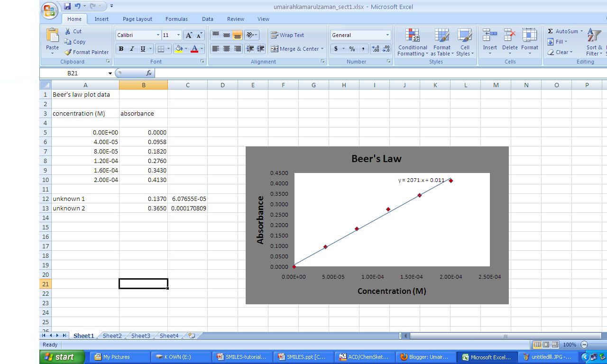Open Conditional Formatting options

pos(412,42)
